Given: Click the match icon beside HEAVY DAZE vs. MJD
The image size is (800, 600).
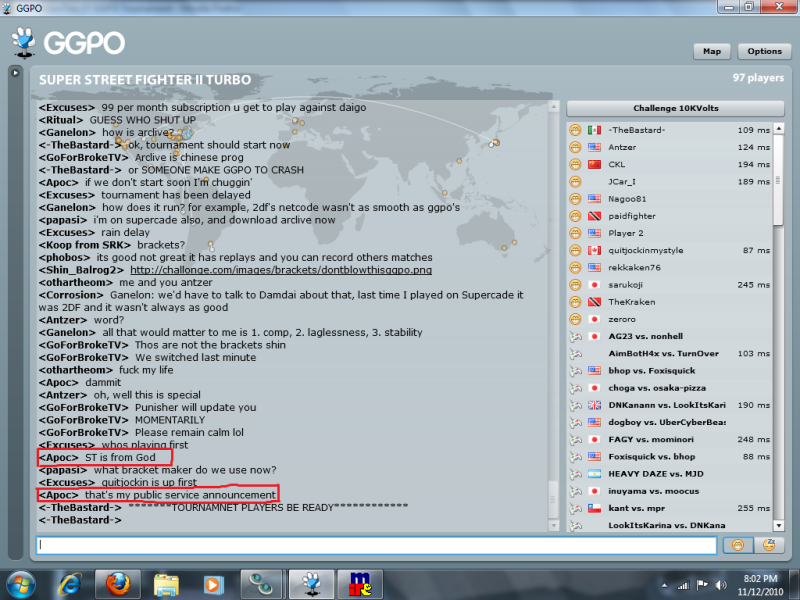Looking at the screenshot, I should [x=576, y=474].
